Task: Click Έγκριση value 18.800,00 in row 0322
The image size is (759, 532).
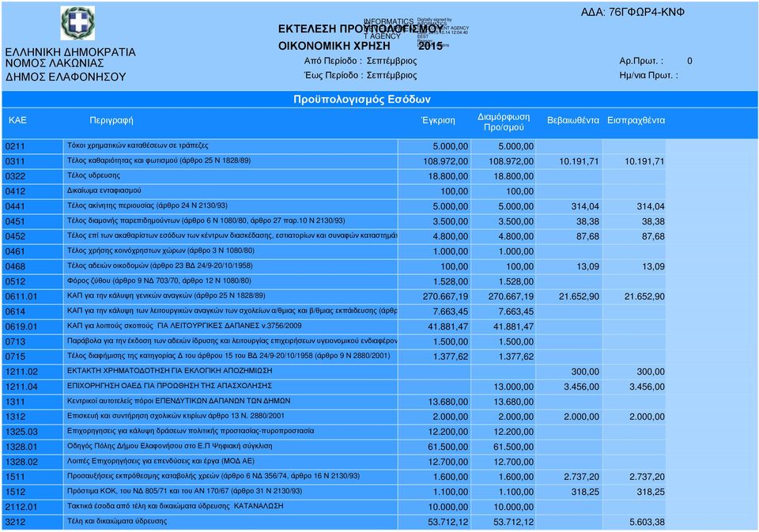Action: click(447, 176)
